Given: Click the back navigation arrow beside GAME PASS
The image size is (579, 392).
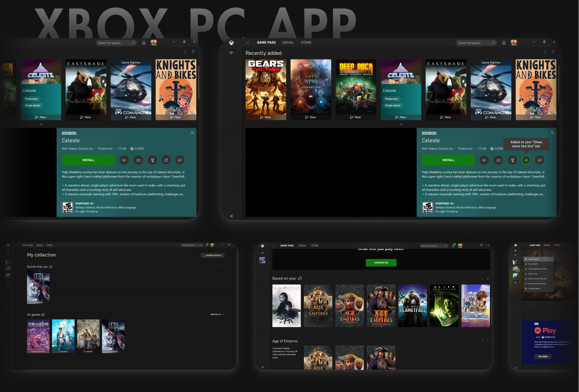Looking at the screenshot, I should pyautogui.click(x=248, y=42).
